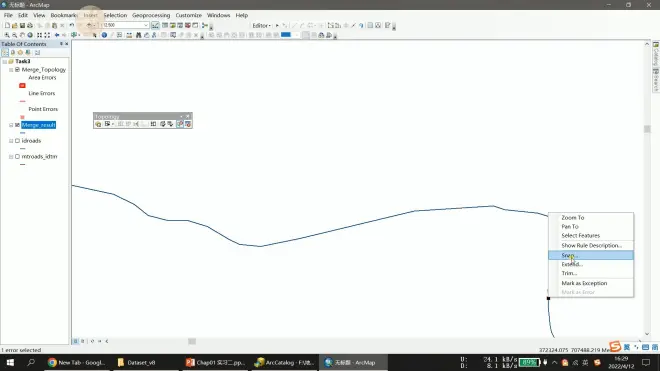Click the Print icon in Standard toolbar
Image resolution: width=660 pixels, height=371 pixels.
pos(30,25)
